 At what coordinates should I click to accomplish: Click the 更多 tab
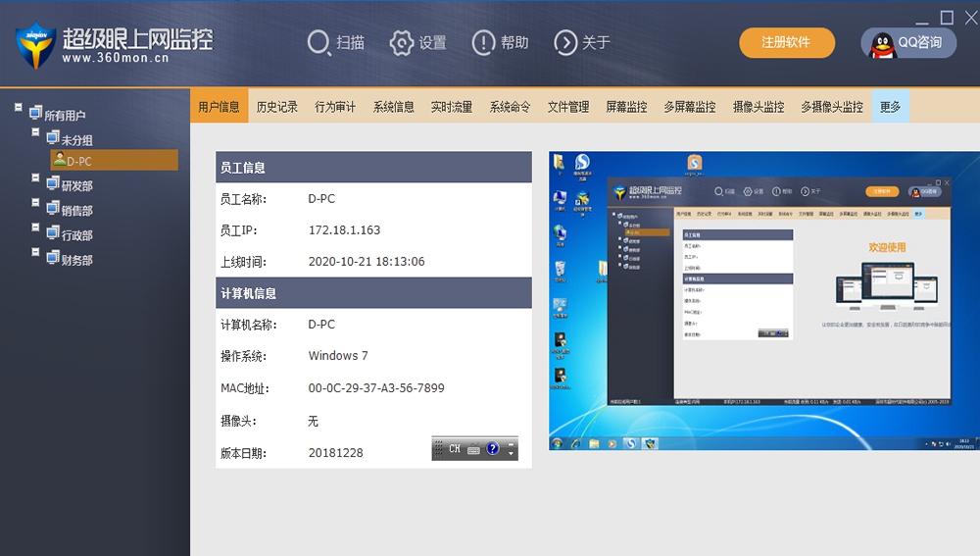pos(890,106)
